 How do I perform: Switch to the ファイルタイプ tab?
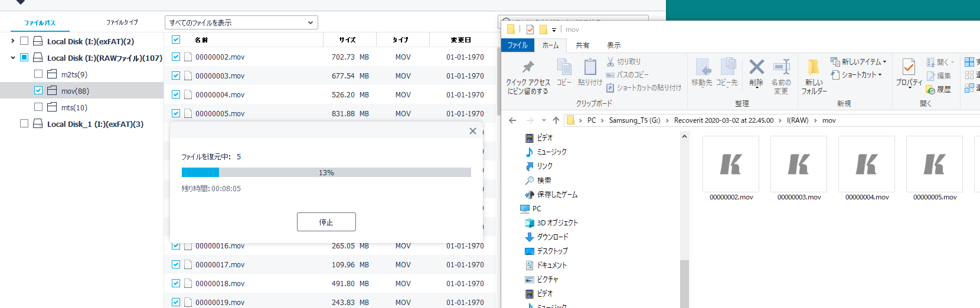pyautogui.click(x=122, y=22)
